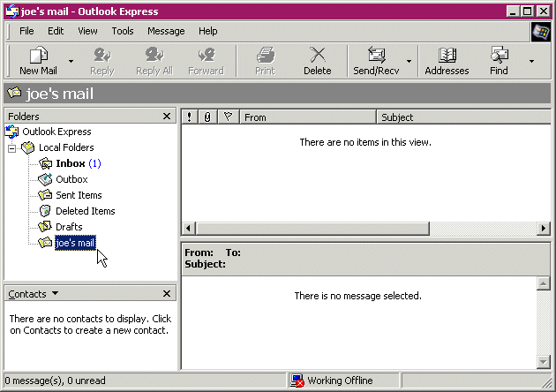Open the Inbox folder
The width and height of the screenshot is (556, 392).
(71, 163)
